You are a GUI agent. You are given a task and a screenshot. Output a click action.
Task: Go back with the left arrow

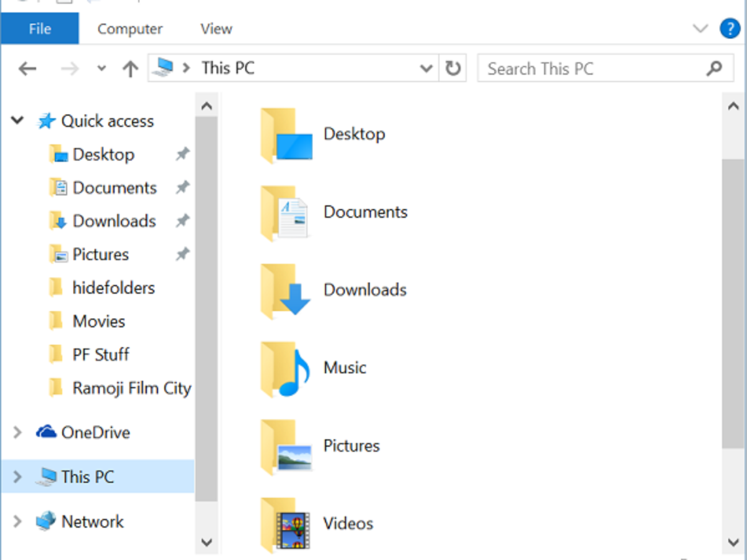click(27, 68)
